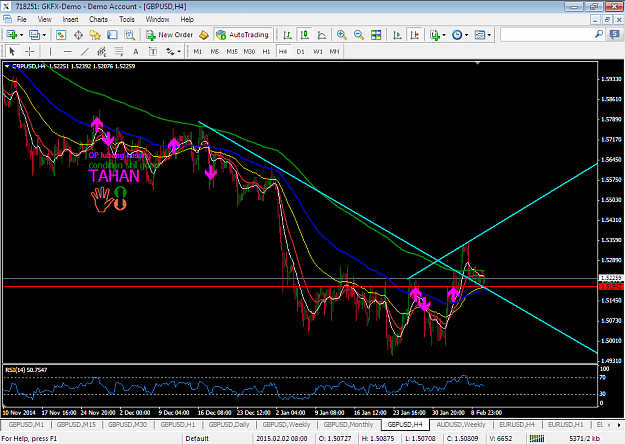This screenshot has height=444, width=625.
Task: Set timeframe to W1
Action: point(318,51)
